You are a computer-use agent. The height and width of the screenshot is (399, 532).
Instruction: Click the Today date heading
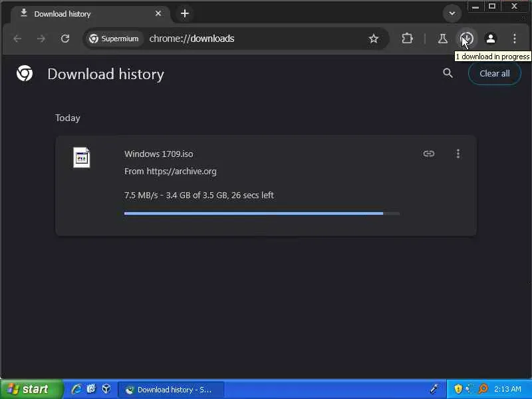tap(68, 118)
